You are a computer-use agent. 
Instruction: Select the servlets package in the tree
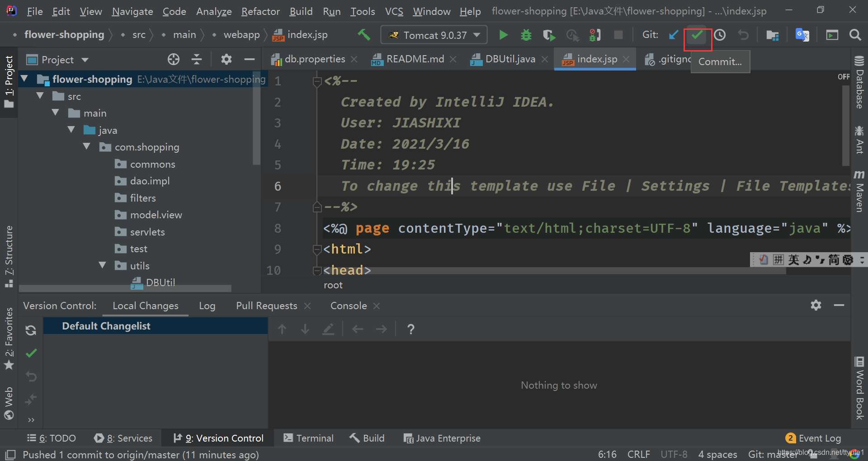pyautogui.click(x=147, y=232)
